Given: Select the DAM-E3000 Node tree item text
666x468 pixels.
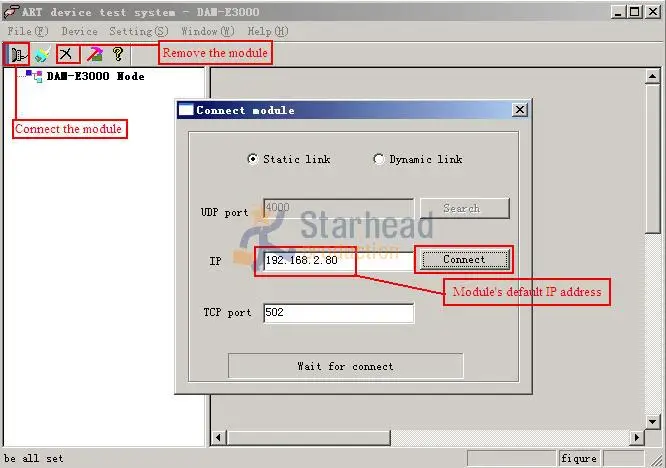Looking at the screenshot, I should (96, 76).
